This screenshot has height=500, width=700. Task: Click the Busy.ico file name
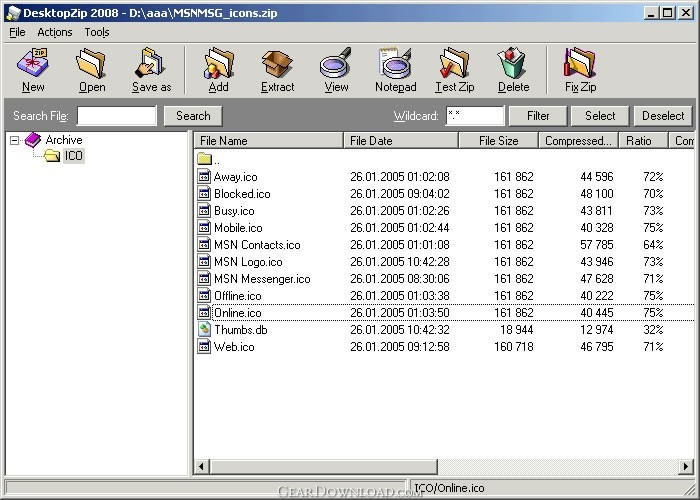[234, 211]
